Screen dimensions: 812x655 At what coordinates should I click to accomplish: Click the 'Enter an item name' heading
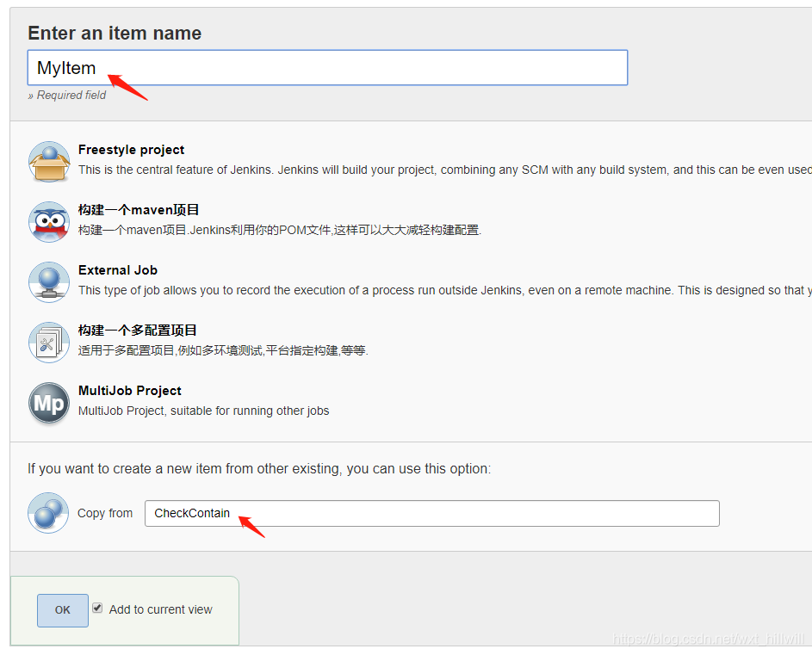[x=115, y=34]
